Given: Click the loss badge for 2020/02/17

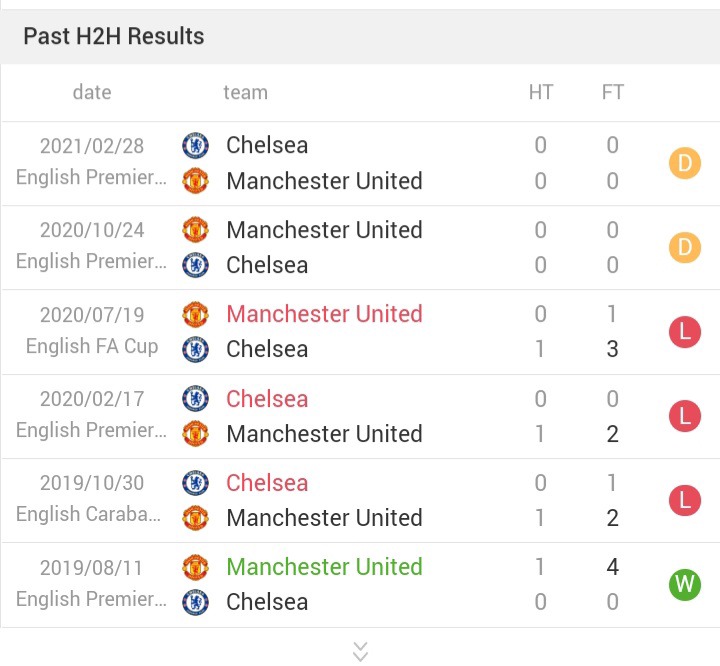Looking at the screenshot, I should (685, 416).
